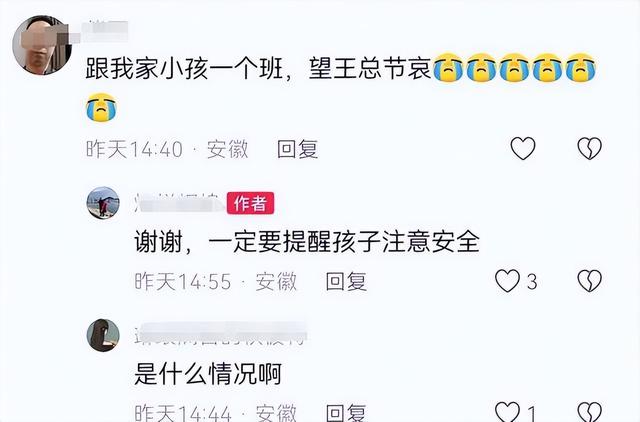Screen dimensions: 640x422
Task: Reply to the 14:44 comment
Action: click(346, 413)
